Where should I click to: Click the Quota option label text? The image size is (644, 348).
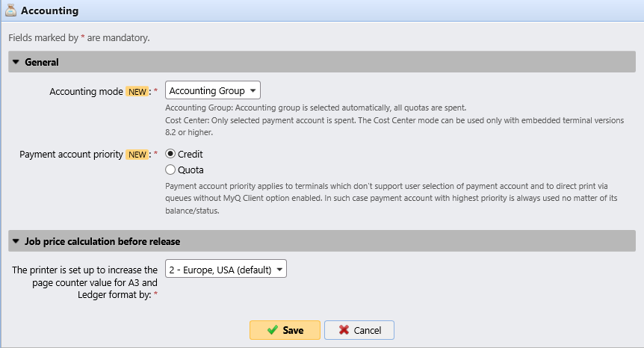[x=191, y=170]
